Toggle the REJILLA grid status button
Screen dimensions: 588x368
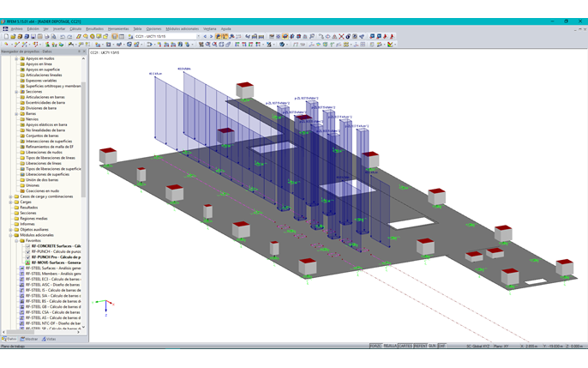390,346
